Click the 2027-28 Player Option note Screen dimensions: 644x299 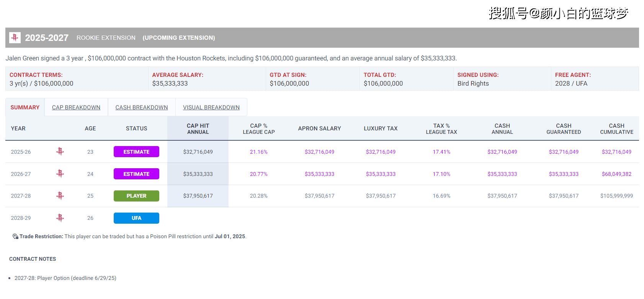65,278
